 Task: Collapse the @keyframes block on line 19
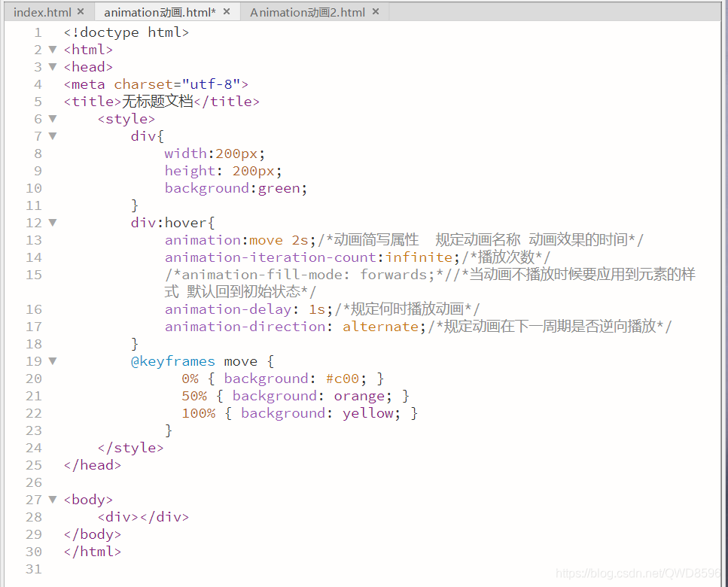point(53,361)
